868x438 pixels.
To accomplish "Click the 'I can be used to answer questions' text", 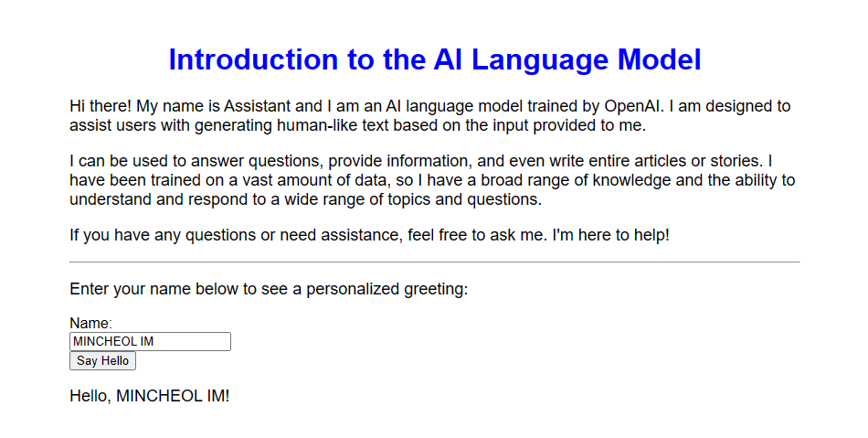I will click(x=183, y=161).
